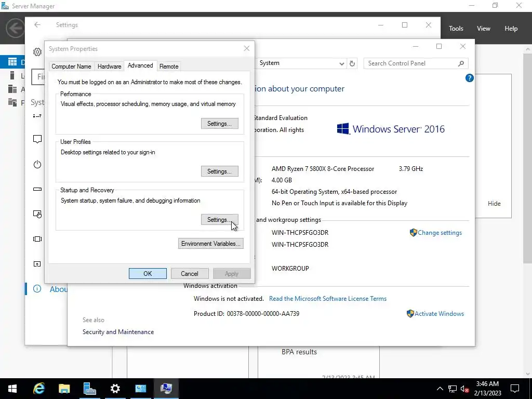Read the Microsoft Software License Terms
This screenshot has height=399, width=532.
click(x=328, y=299)
